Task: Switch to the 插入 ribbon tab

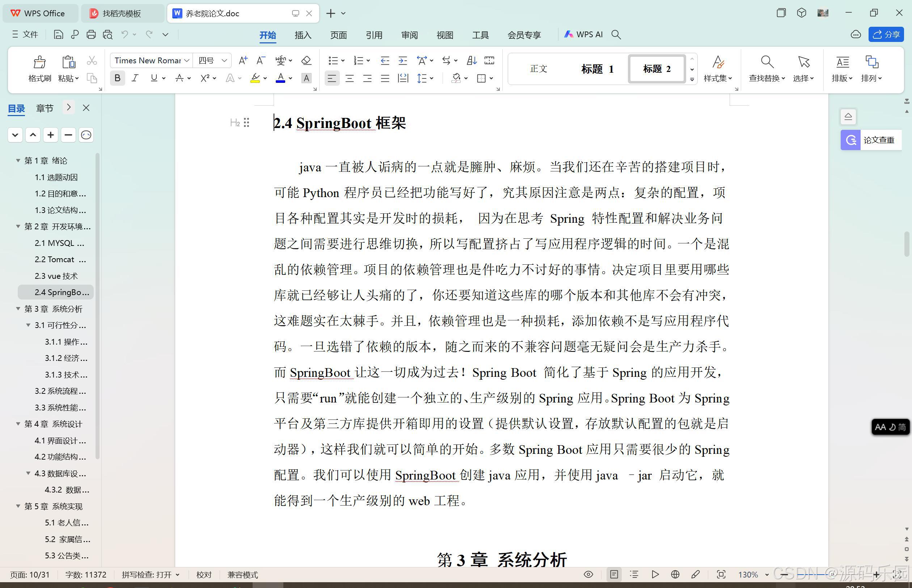Action: [302, 35]
